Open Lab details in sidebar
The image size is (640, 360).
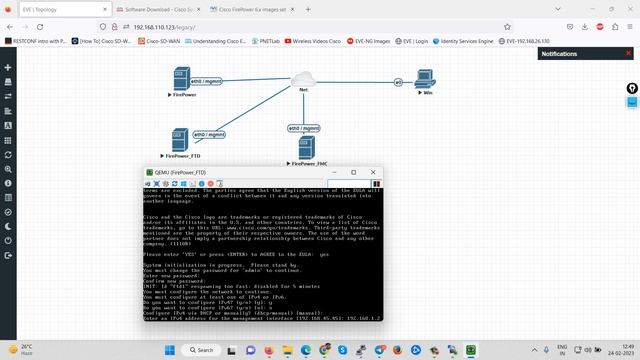coord(8,198)
